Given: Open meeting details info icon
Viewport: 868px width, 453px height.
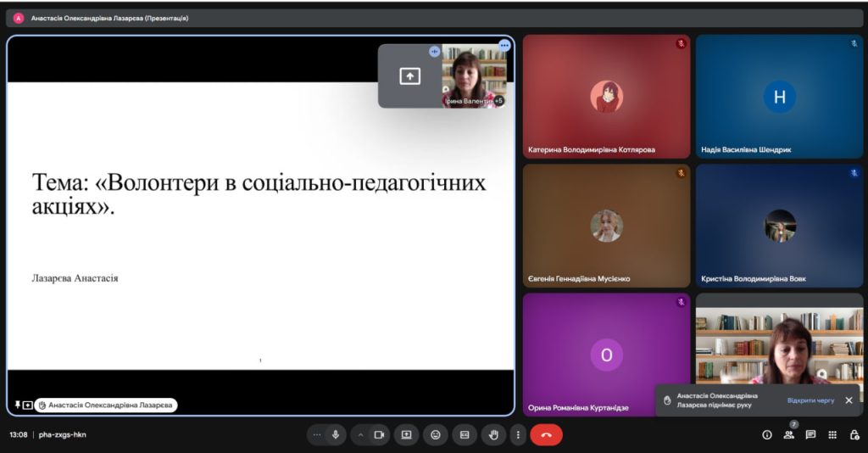Looking at the screenshot, I should [x=767, y=434].
